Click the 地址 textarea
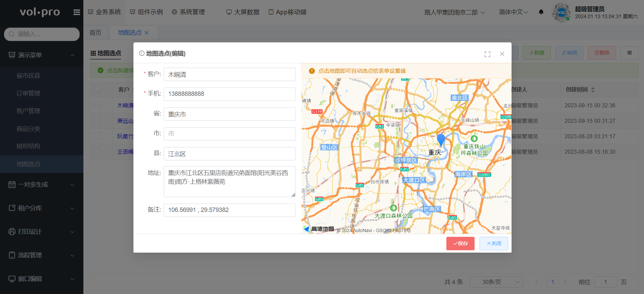Screen dimensions: 644x294 point(230,182)
